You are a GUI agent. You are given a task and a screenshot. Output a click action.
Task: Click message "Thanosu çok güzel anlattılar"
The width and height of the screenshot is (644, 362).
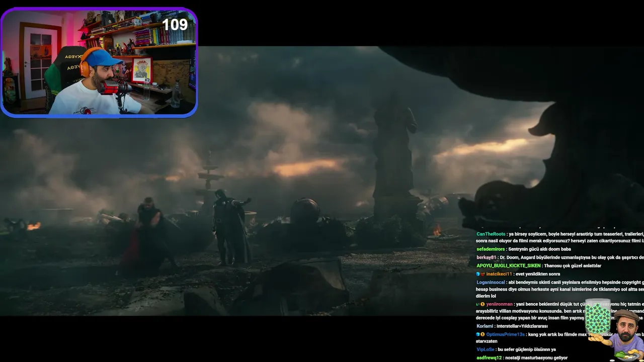[x=574, y=265]
